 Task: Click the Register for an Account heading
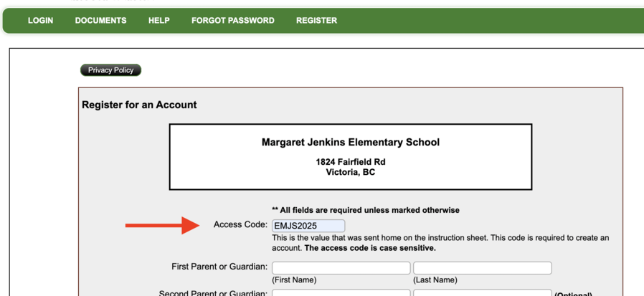(x=139, y=105)
